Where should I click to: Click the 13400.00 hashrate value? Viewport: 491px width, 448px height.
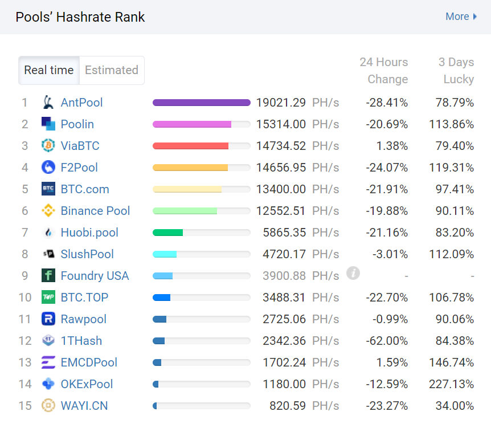pyautogui.click(x=281, y=189)
